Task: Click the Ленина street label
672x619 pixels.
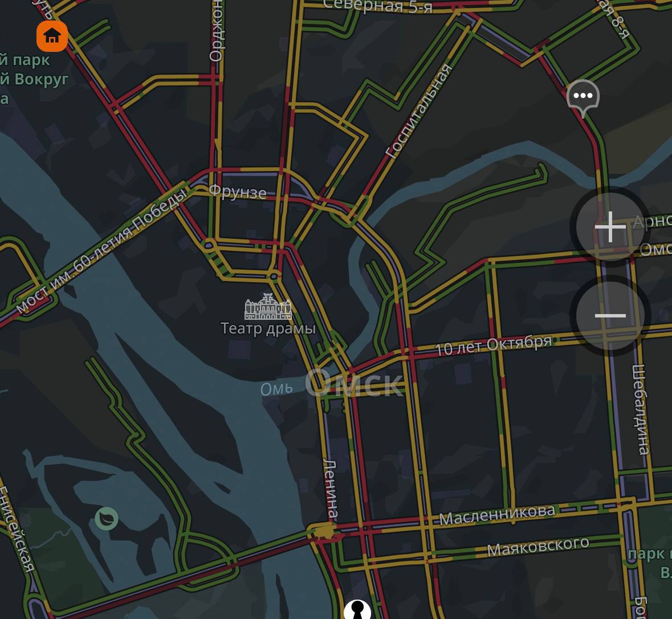Action: click(x=330, y=488)
